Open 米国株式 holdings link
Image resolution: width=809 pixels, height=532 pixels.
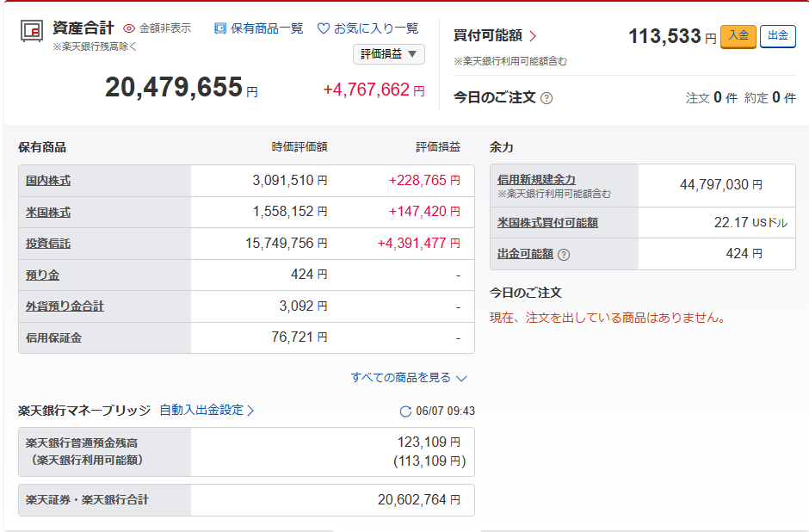click(x=48, y=212)
